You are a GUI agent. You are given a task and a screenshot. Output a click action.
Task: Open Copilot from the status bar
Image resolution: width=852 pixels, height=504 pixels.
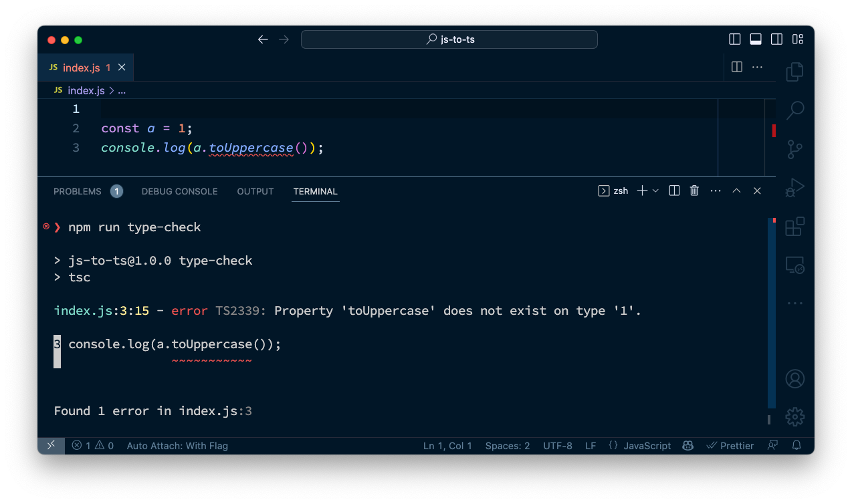click(x=687, y=445)
